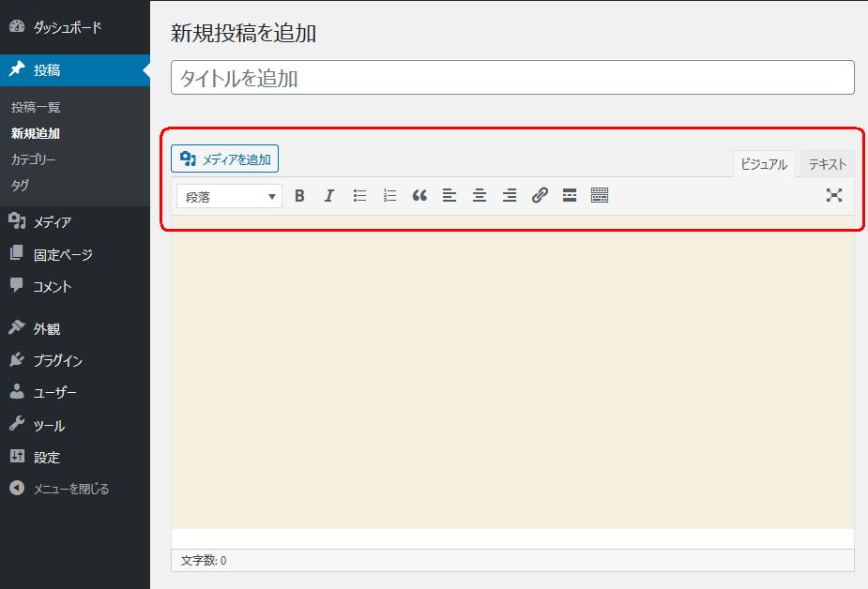Open ダッシュボード in the sidebar
Viewport: 868px width, 589px height.
[x=75, y=27]
